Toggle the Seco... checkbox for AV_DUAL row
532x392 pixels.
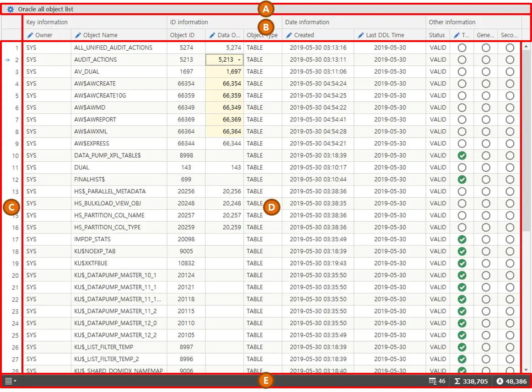(510, 72)
